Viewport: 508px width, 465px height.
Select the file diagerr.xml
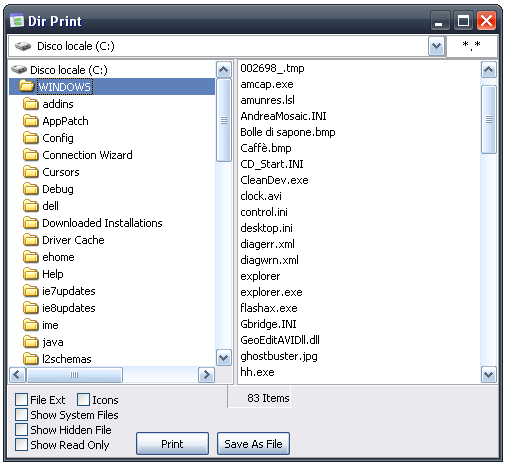[268, 244]
